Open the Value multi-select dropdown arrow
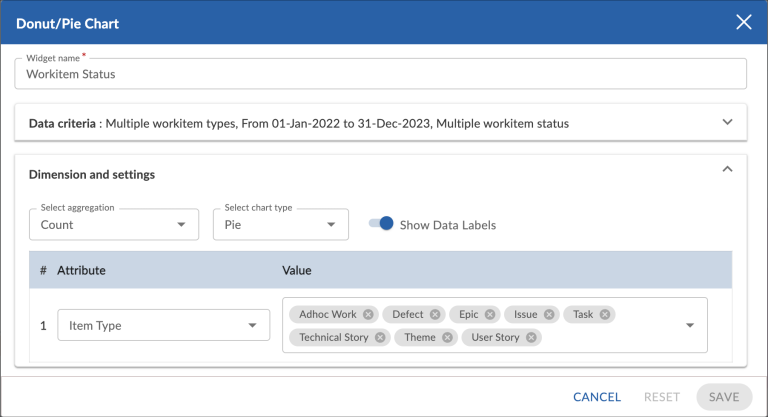This screenshot has height=417, width=768. click(x=690, y=325)
